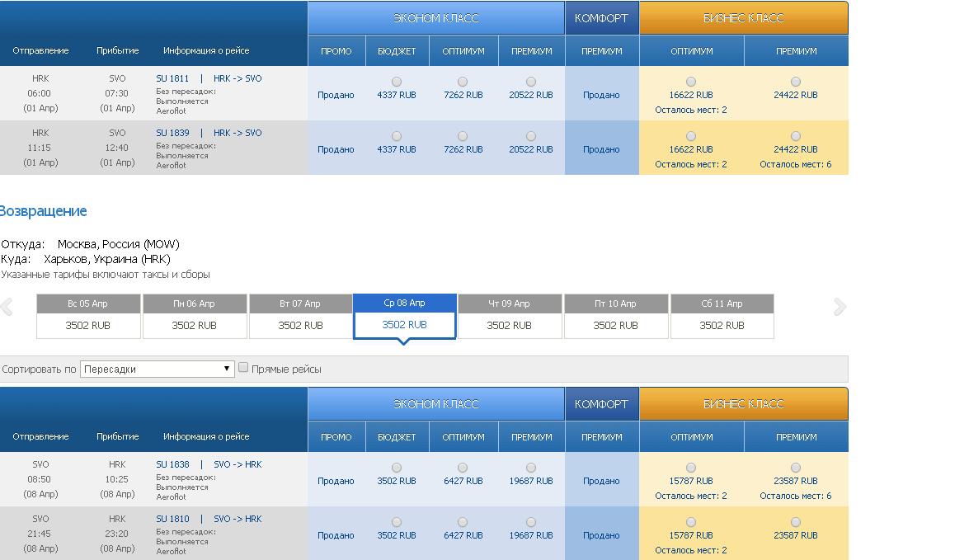Select 7262 RUB Optimum fare for SU 1839
The image size is (969, 560).
click(463, 136)
